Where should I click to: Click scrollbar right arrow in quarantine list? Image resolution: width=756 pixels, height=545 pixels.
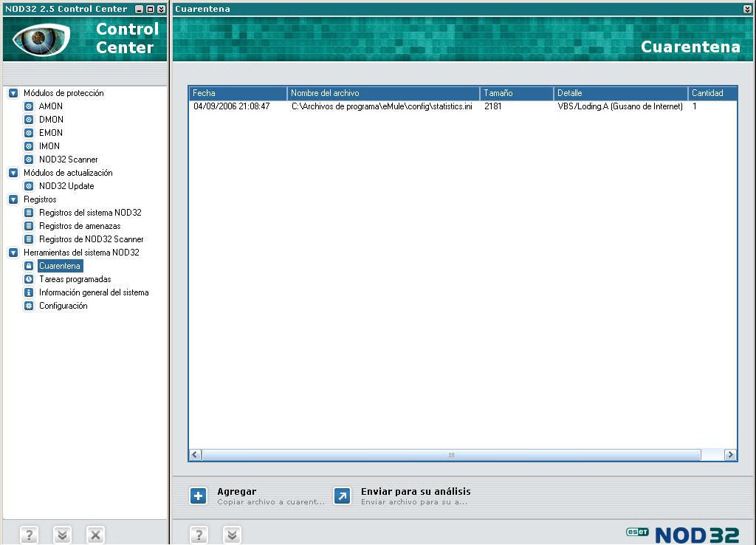coord(730,455)
